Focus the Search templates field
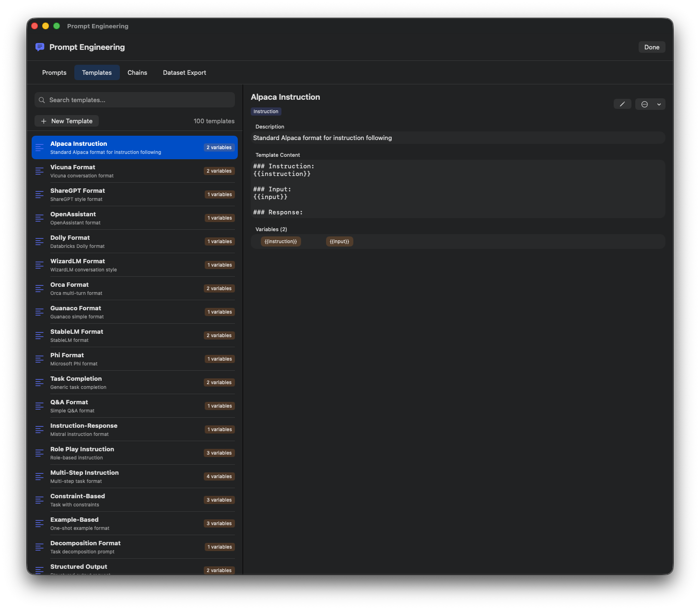This screenshot has height=610, width=700. tap(139, 100)
